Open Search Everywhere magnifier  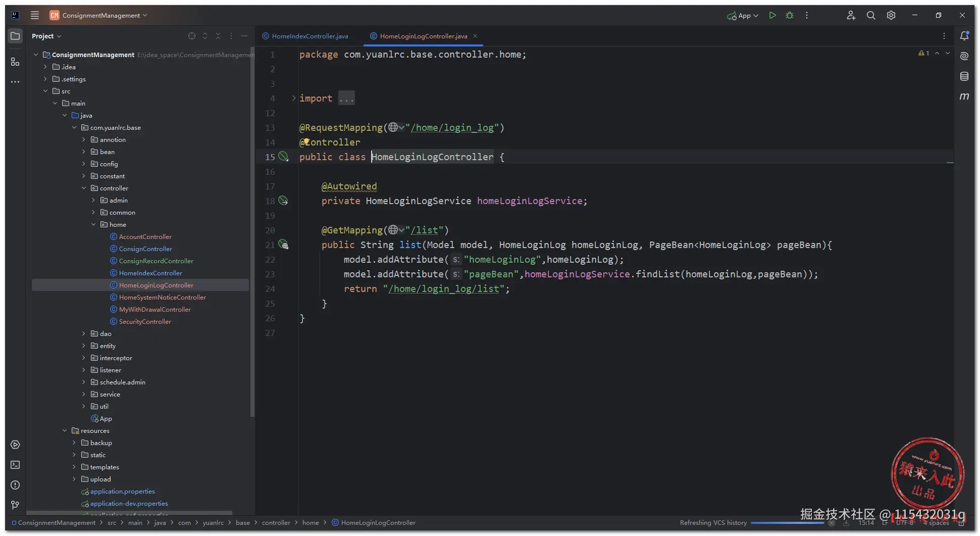point(871,15)
